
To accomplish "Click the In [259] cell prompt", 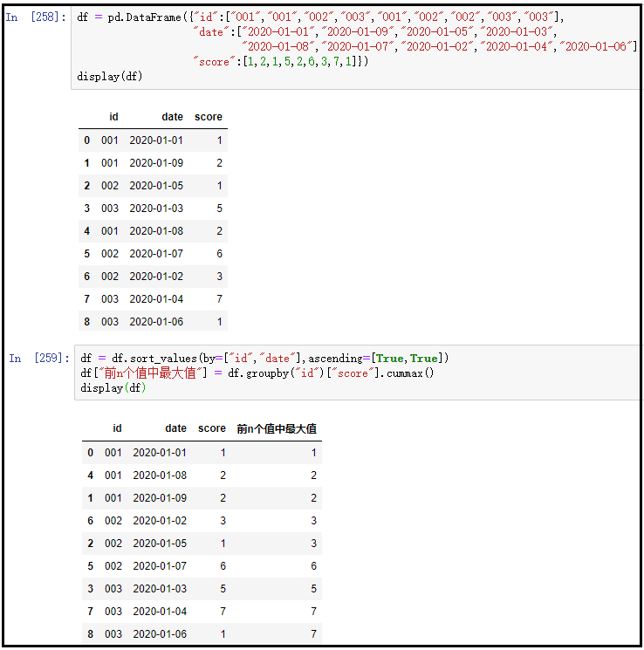I will (x=39, y=358).
